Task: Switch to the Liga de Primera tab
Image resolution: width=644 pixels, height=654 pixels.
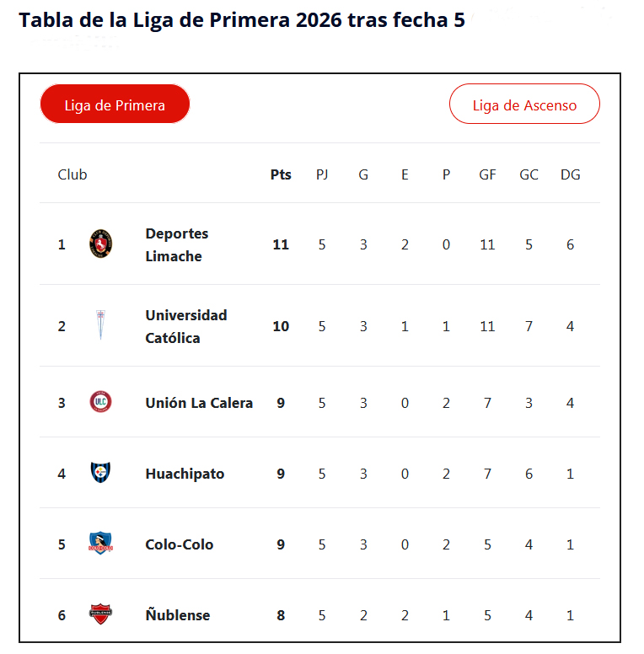Action: (115, 105)
